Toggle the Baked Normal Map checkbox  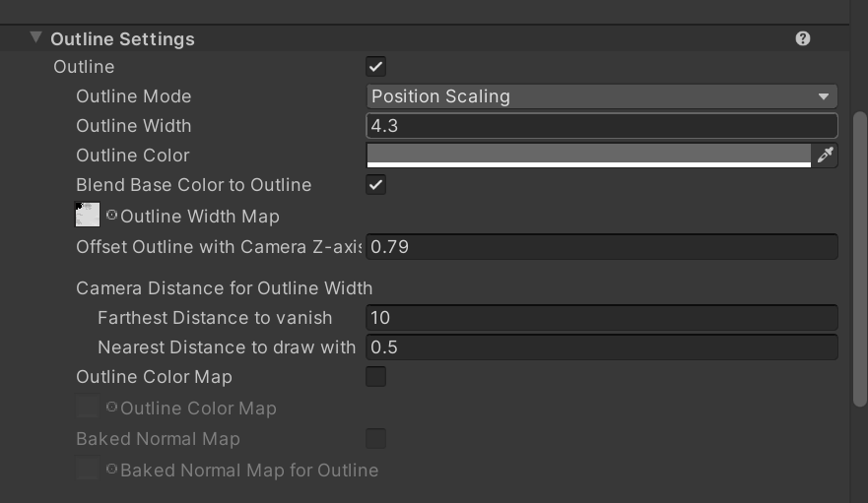click(375, 439)
